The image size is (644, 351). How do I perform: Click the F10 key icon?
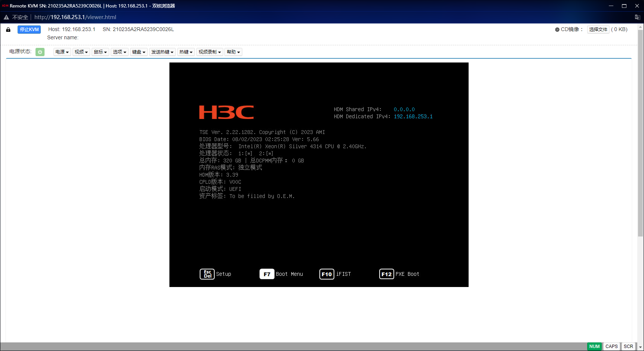pos(327,274)
